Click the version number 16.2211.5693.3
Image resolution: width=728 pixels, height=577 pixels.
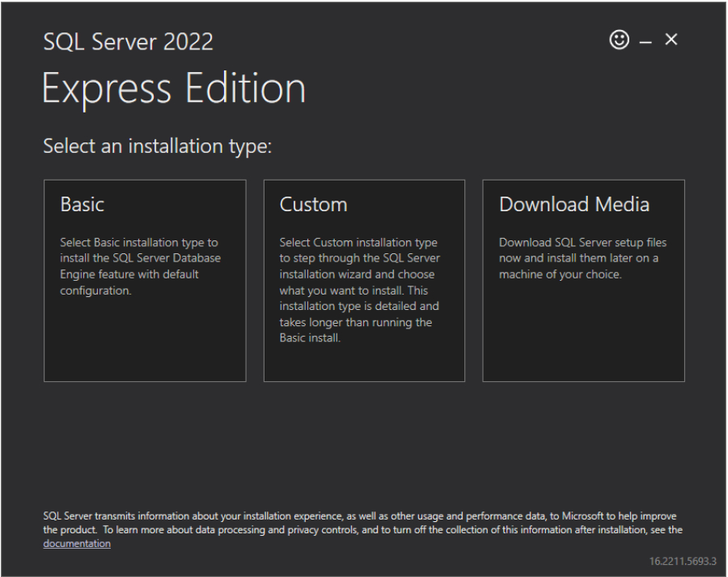click(x=683, y=561)
